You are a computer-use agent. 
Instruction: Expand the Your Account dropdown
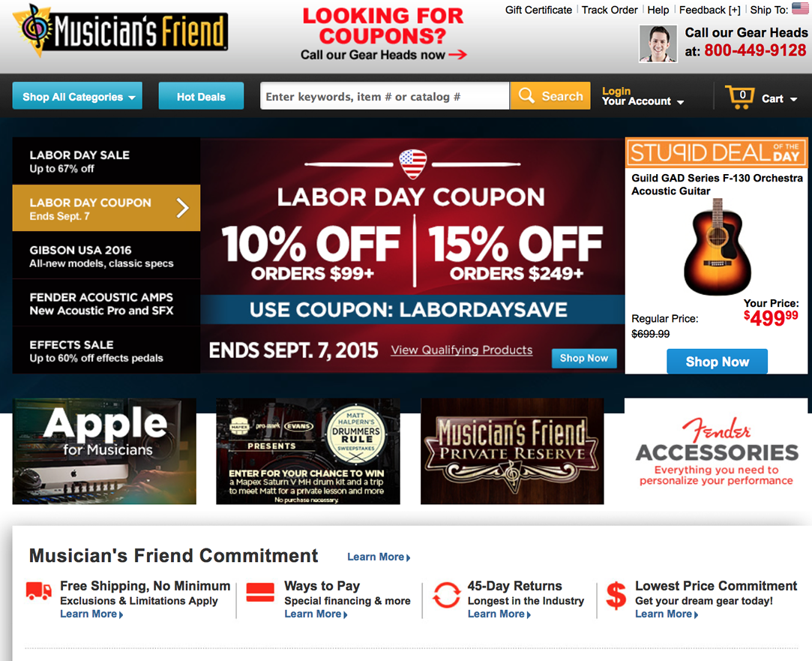click(643, 101)
